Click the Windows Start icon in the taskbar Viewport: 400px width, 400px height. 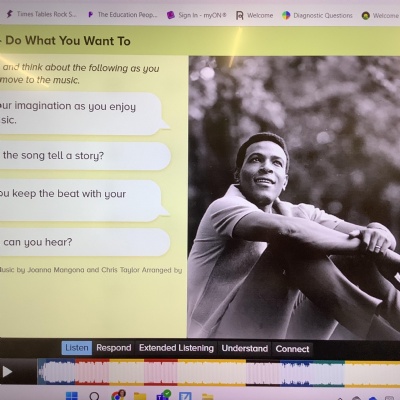coord(72,396)
